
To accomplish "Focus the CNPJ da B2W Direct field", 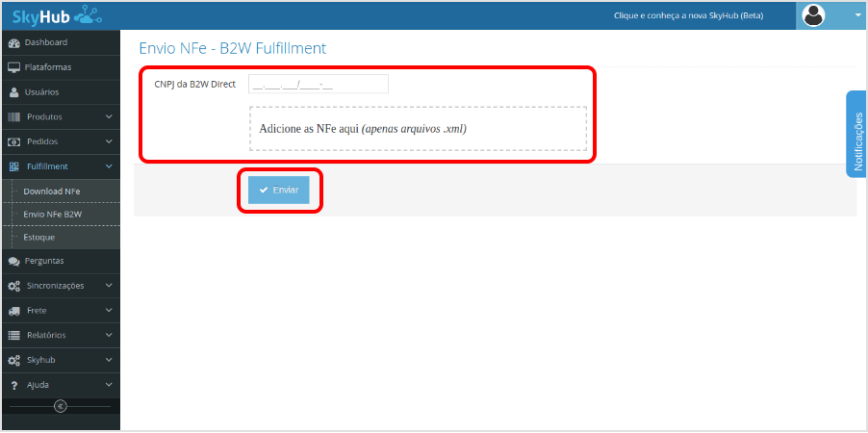I will [x=319, y=84].
